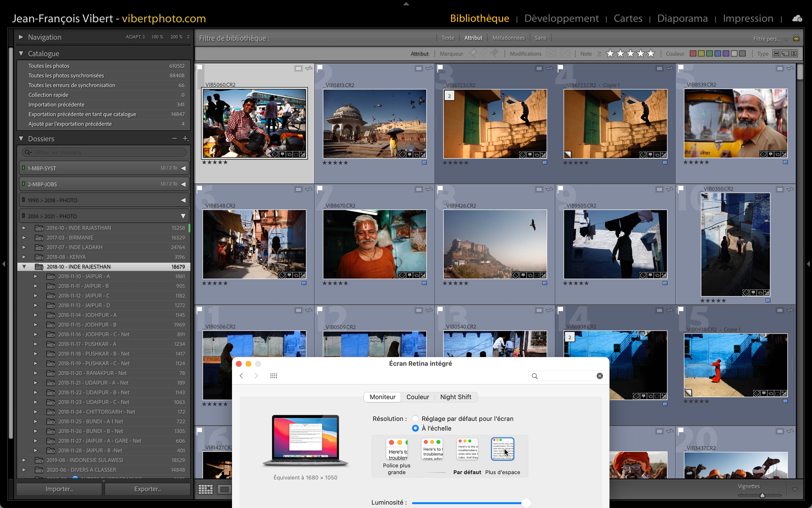Image resolution: width=812 pixels, height=508 pixels.
Task: Collapse 2018-10 - INDE RAJESTHAN folder
Action: [24, 266]
